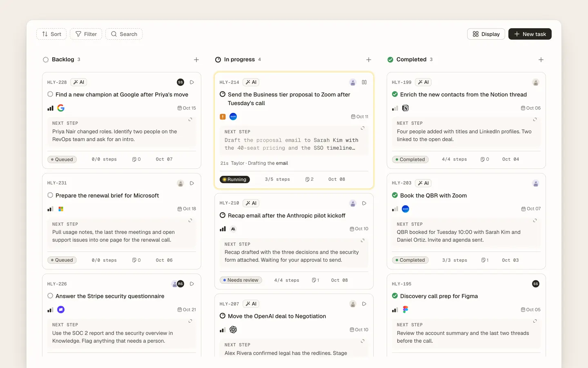This screenshot has height=368, width=588.
Task: Expand the next step on HLY-228 card
Action: click(190, 119)
